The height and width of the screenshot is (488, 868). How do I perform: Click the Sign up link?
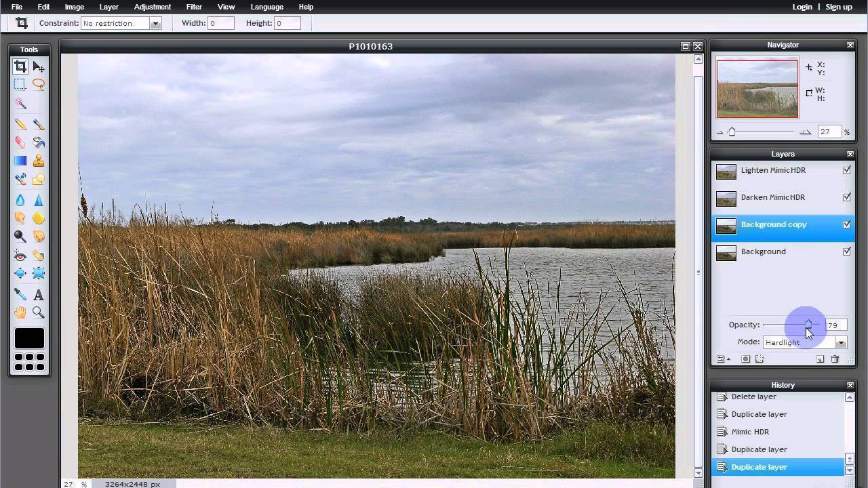839,7
